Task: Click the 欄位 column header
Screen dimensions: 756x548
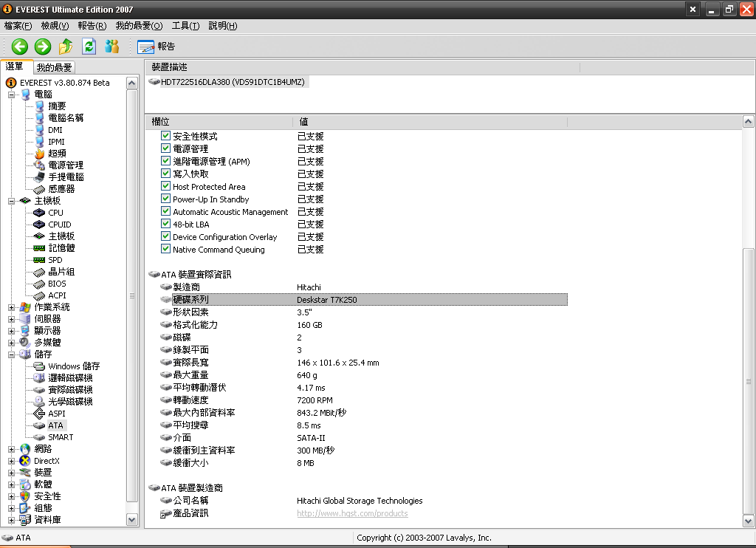Action: point(219,122)
